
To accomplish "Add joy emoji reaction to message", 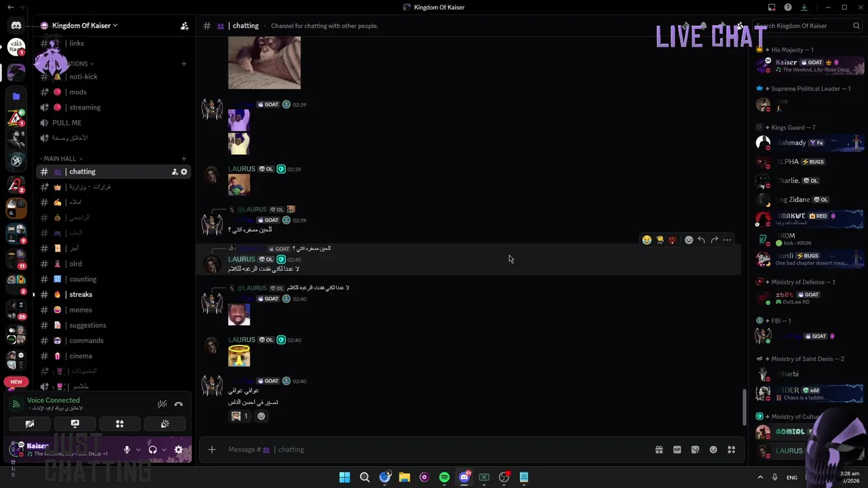I will click(647, 240).
